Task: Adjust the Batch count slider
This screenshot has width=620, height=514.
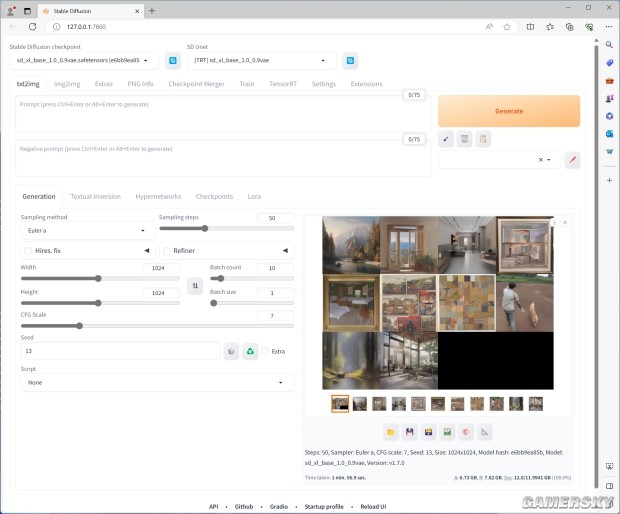Action: (x=251, y=278)
